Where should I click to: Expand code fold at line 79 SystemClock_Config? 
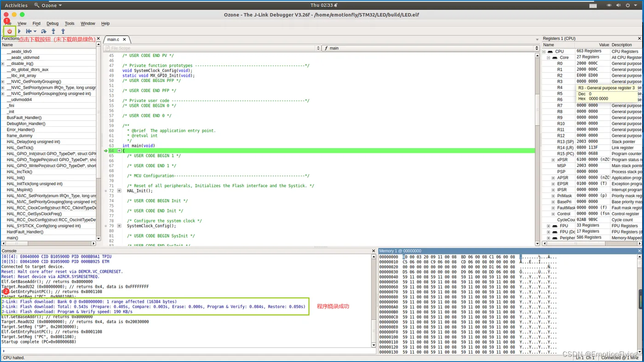tap(119, 226)
